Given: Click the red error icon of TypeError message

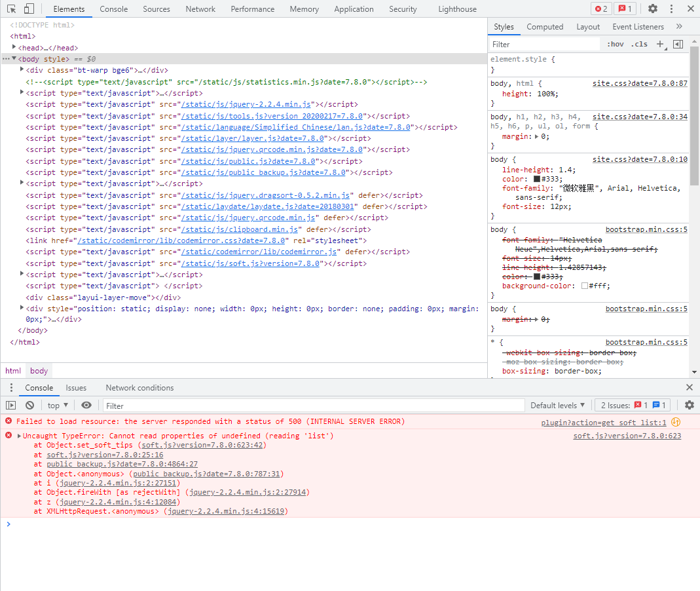Looking at the screenshot, I should (9, 435).
